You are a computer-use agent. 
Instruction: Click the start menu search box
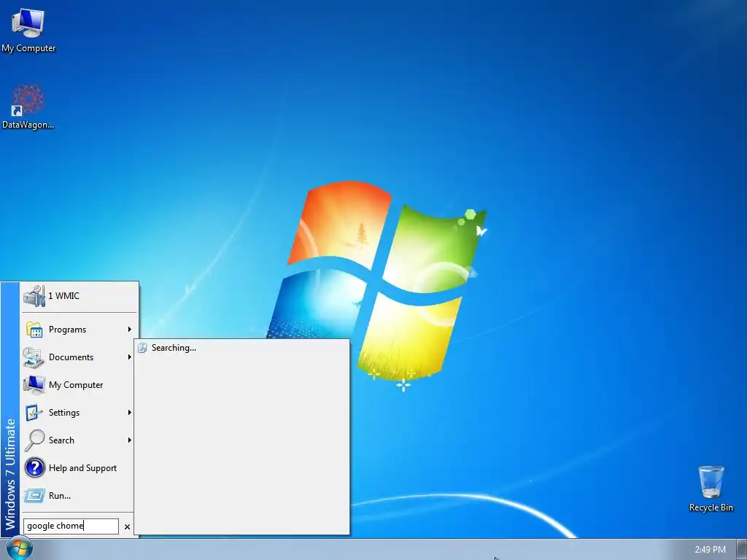click(x=71, y=526)
